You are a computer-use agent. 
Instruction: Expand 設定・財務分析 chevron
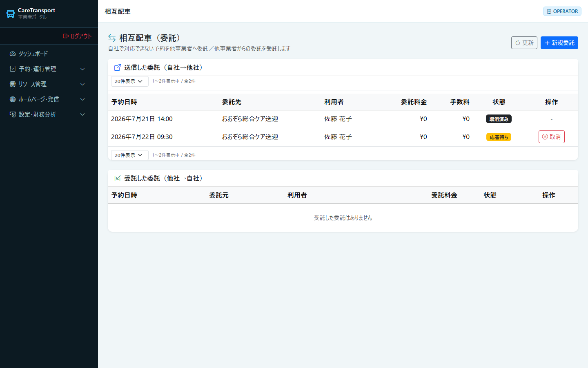82,114
